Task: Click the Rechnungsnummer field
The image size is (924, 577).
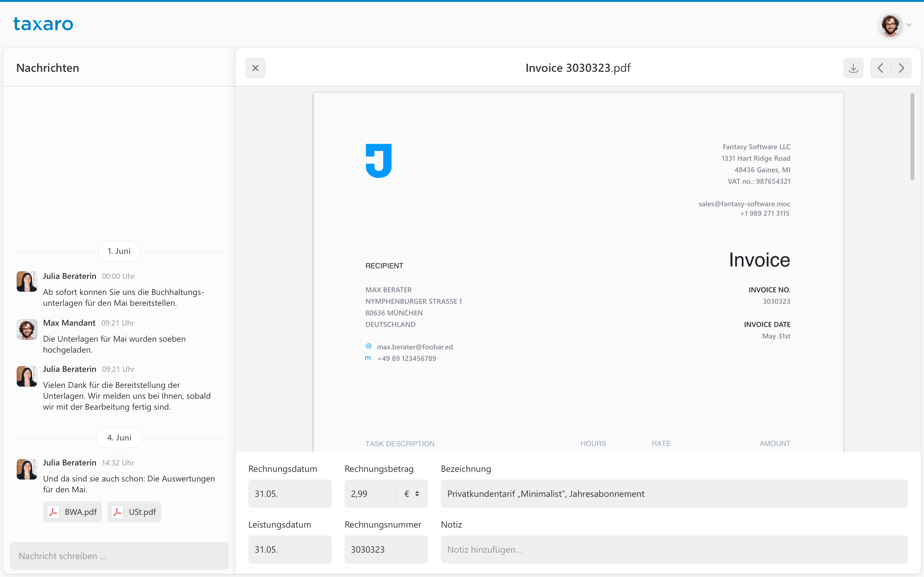Action: point(386,549)
